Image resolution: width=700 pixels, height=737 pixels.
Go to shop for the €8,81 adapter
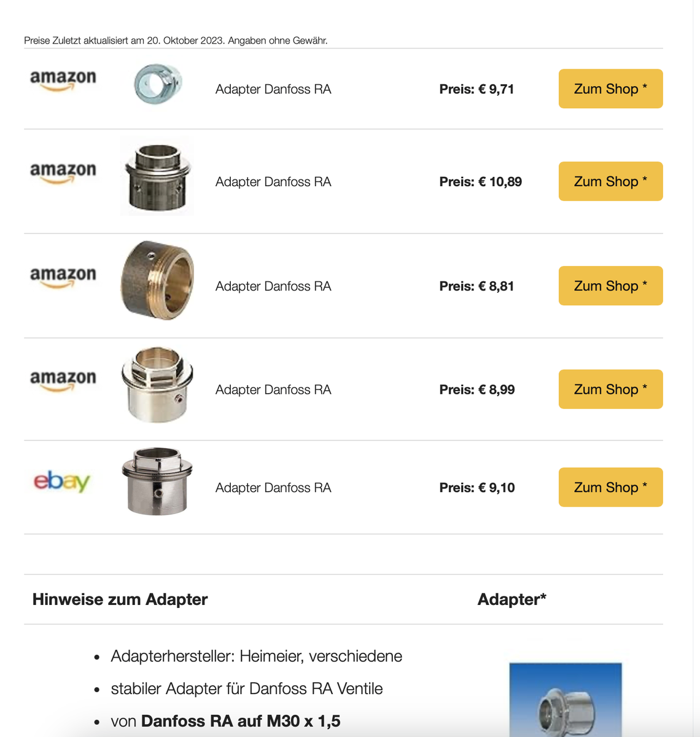pos(610,286)
